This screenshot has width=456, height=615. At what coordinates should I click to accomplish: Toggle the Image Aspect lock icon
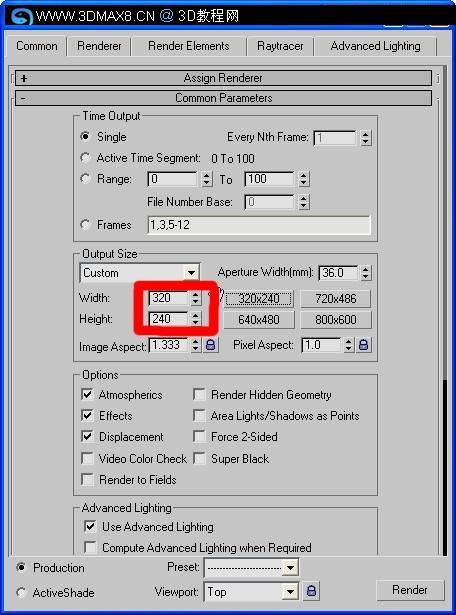tap(211, 345)
